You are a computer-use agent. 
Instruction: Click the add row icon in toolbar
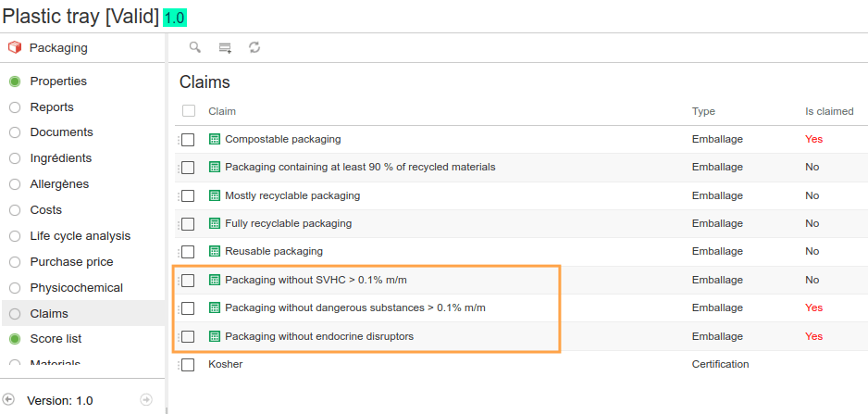coord(225,47)
